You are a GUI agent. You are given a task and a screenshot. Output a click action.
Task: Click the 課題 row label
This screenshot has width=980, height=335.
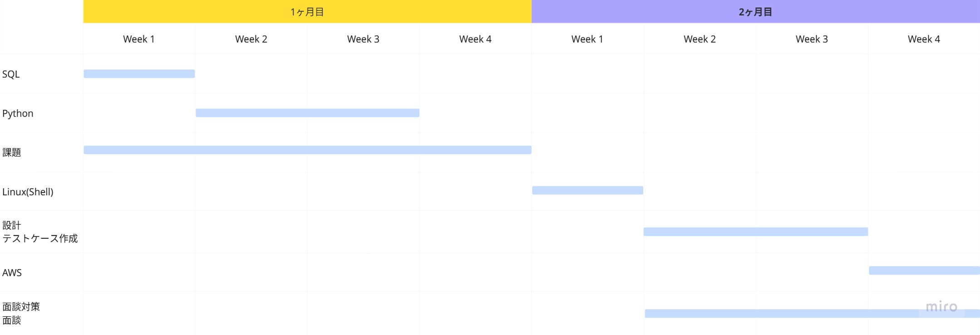coord(12,153)
